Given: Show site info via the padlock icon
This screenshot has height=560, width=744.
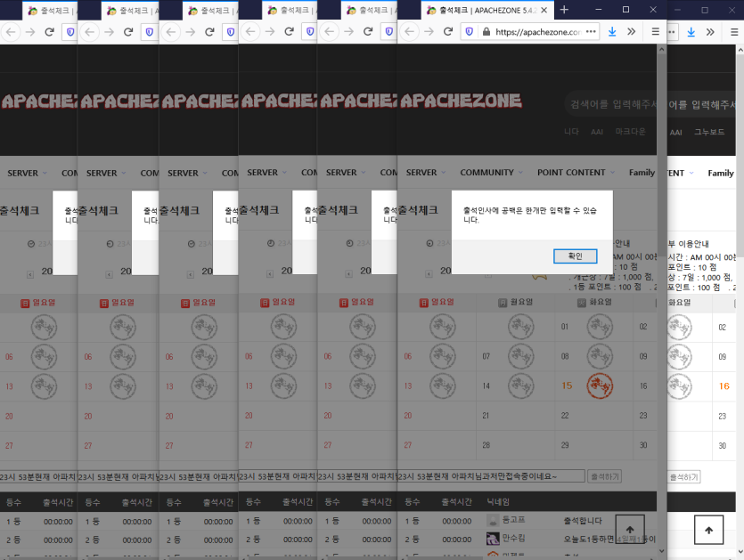Looking at the screenshot, I should 486,32.
